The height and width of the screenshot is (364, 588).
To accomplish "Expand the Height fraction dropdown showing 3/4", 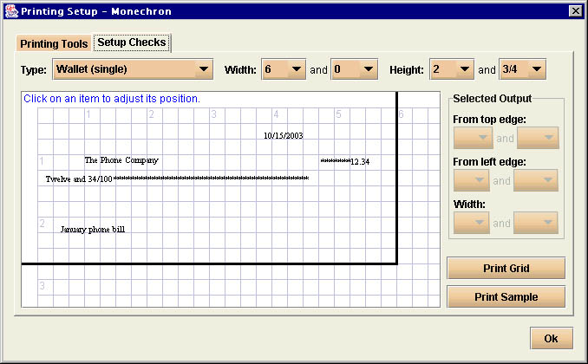I will [524, 68].
